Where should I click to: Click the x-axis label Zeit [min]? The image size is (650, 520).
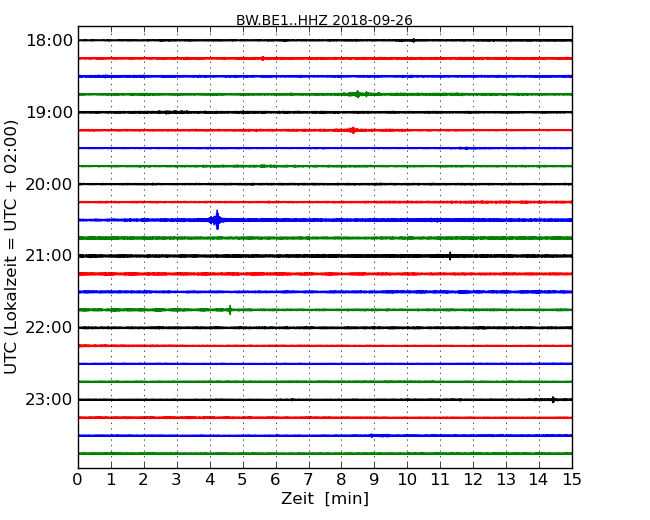point(325,498)
